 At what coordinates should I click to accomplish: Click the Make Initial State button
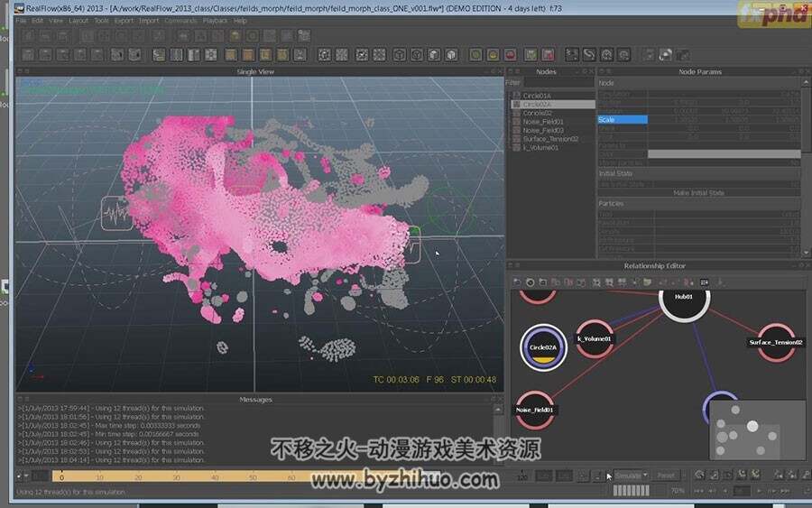click(698, 192)
